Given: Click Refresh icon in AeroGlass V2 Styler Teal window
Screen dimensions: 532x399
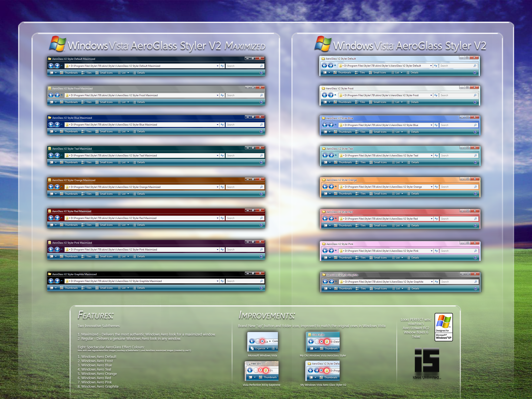Looking at the screenshot, I should [436, 156].
